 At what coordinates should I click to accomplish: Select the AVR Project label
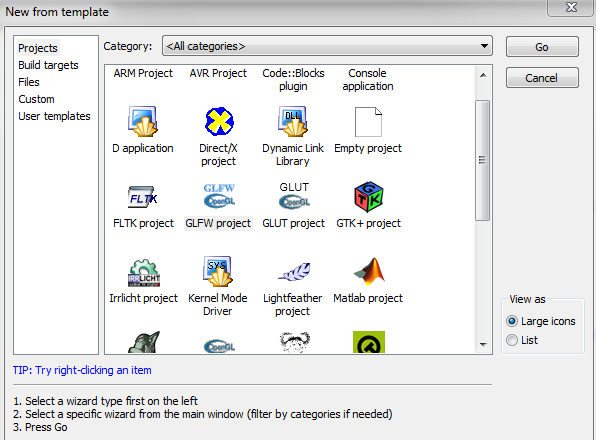pos(218,73)
